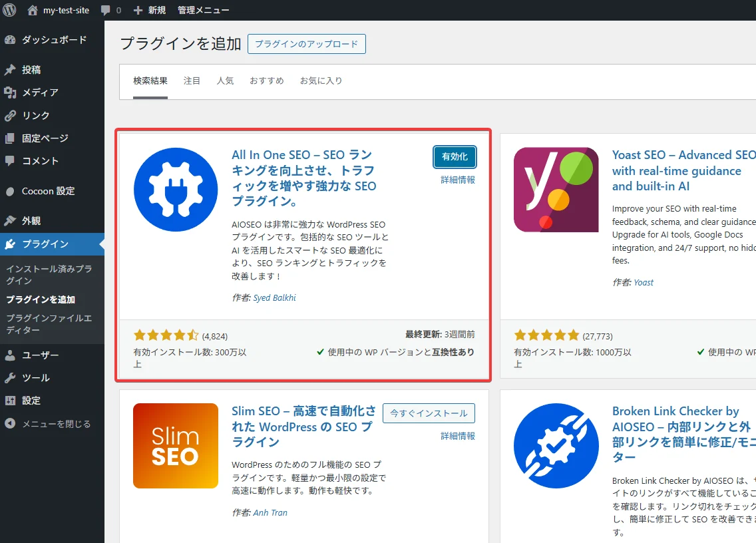Image resolution: width=756 pixels, height=543 pixels.
Task: Click the Broken Link Checker logo
Action: (556, 446)
